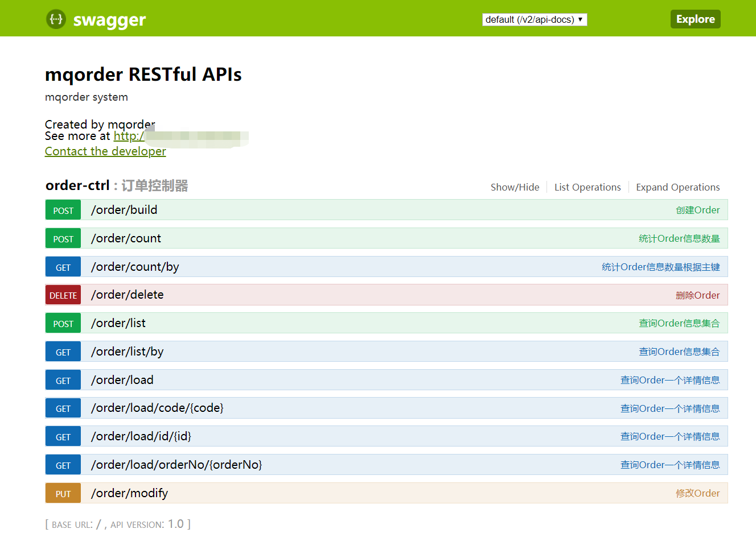
Task: Click Show/Hide for order-ctrl
Action: 515,187
